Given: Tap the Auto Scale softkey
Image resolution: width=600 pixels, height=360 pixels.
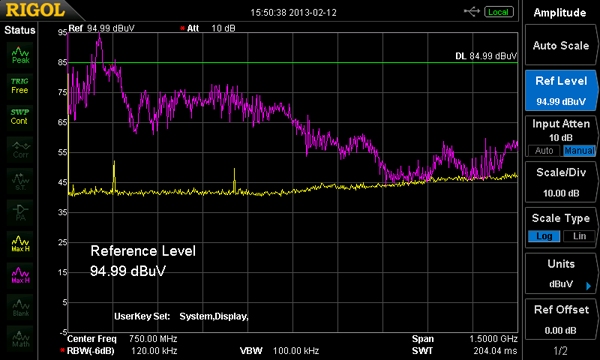Looking at the screenshot, I should [561, 45].
